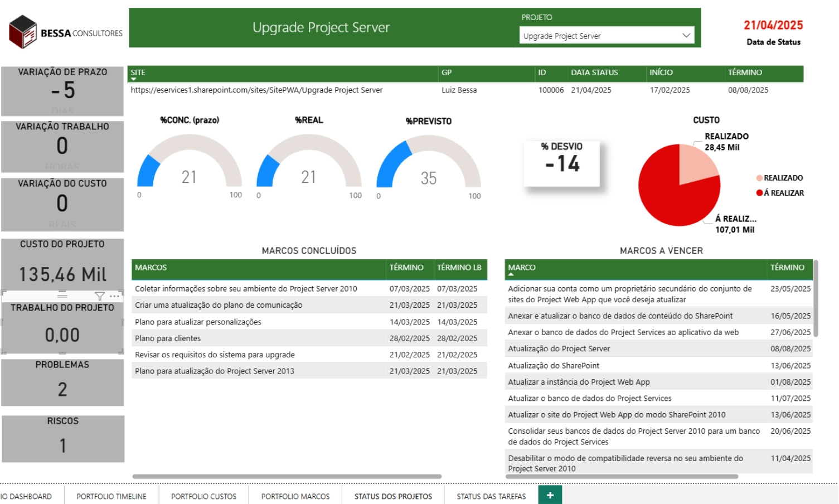Screen dimensions: 839x504
Task: Open STATUS DAS TAREFAS tab
Action: click(x=491, y=496)
